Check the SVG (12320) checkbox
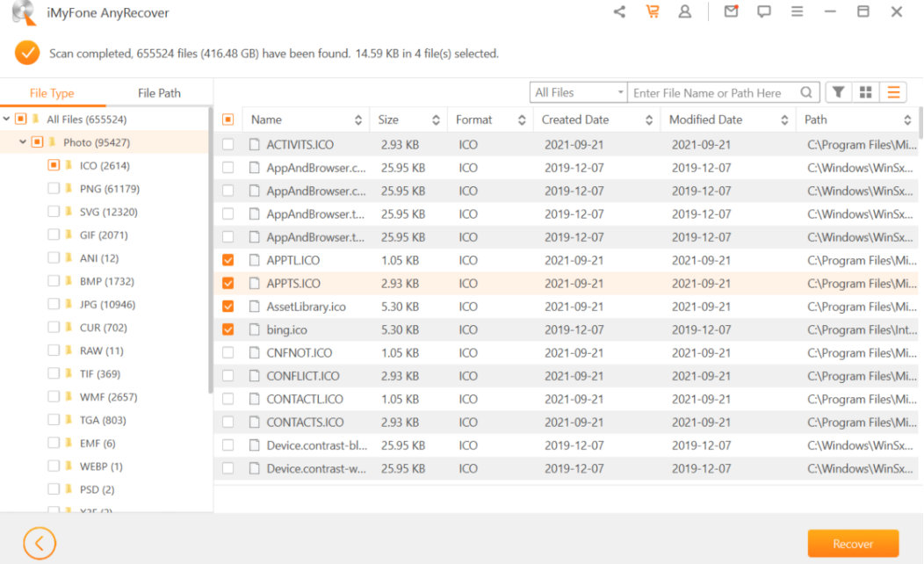 point(54,212)
